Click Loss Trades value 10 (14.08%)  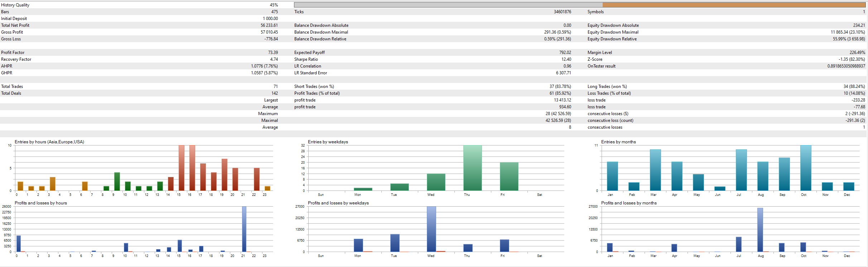(x=854, y=93)
